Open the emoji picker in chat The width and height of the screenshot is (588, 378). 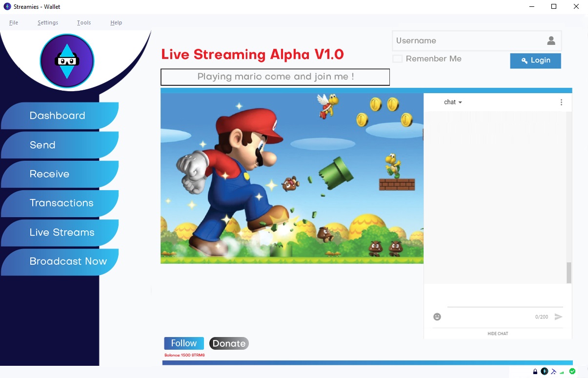coord(437,317)
